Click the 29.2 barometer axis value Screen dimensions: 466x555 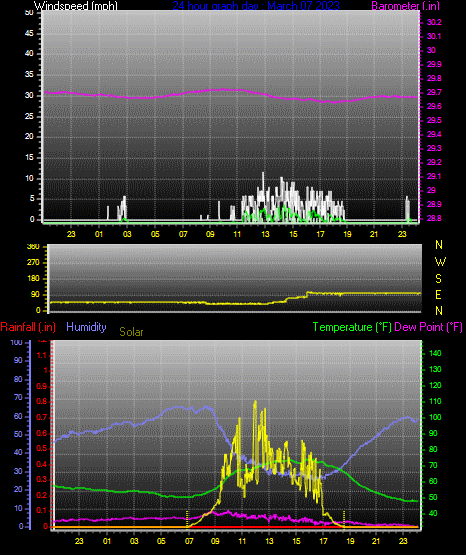point(434,162)
